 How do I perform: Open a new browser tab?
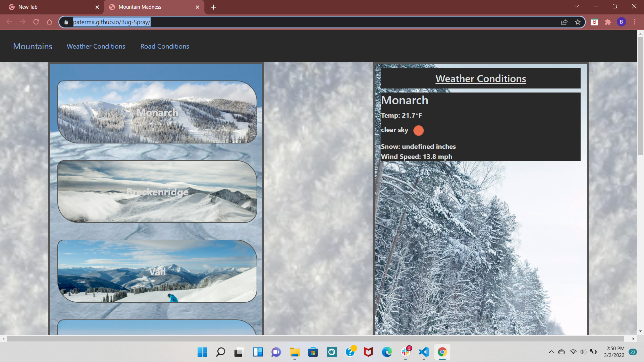(x=213, y=7)
